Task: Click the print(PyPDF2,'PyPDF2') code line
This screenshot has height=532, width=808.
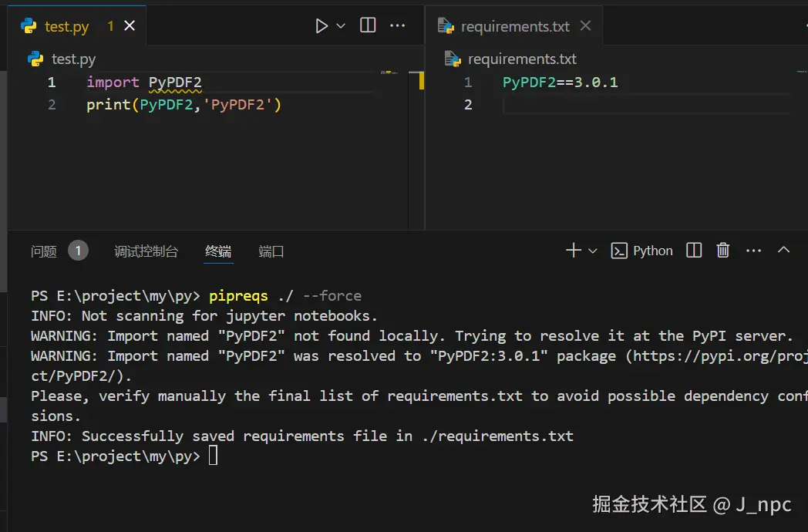Action: coord(184,105)
